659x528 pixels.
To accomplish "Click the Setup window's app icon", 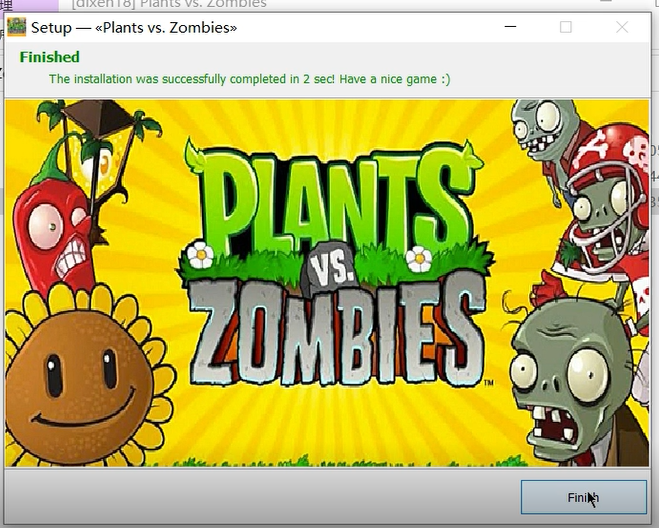I will coord(17,27).
